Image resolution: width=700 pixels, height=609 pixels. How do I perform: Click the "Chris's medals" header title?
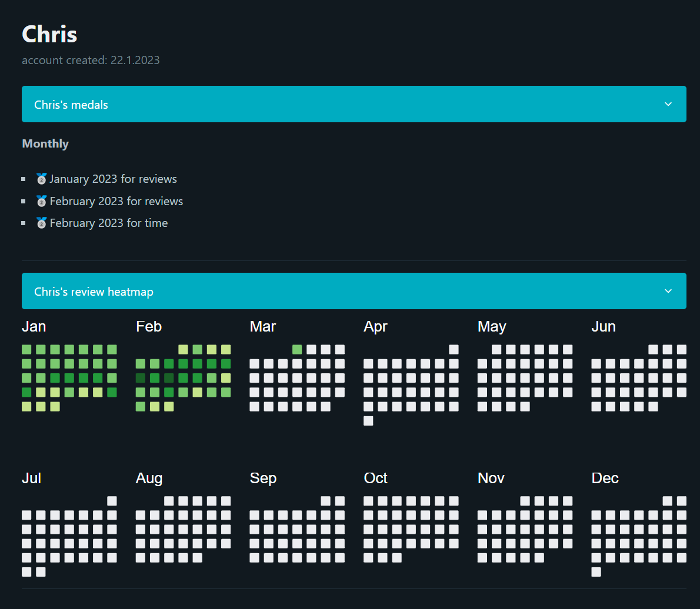click(71, 105)
